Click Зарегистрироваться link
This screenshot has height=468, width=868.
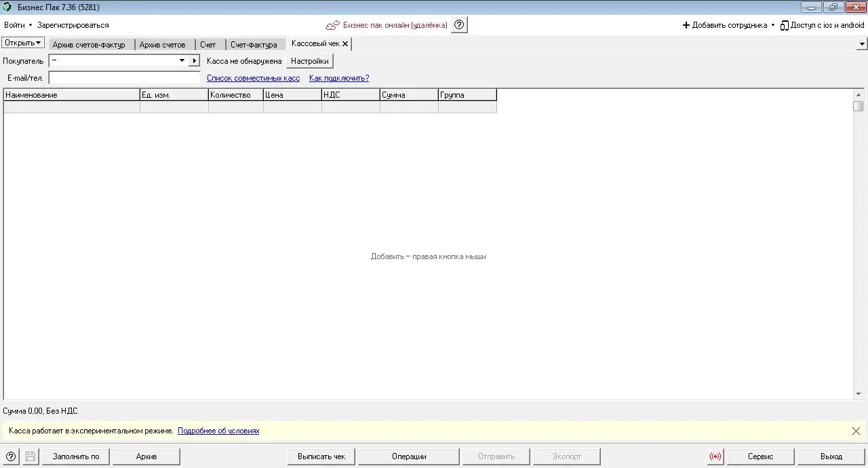click(x=73, y=25)
